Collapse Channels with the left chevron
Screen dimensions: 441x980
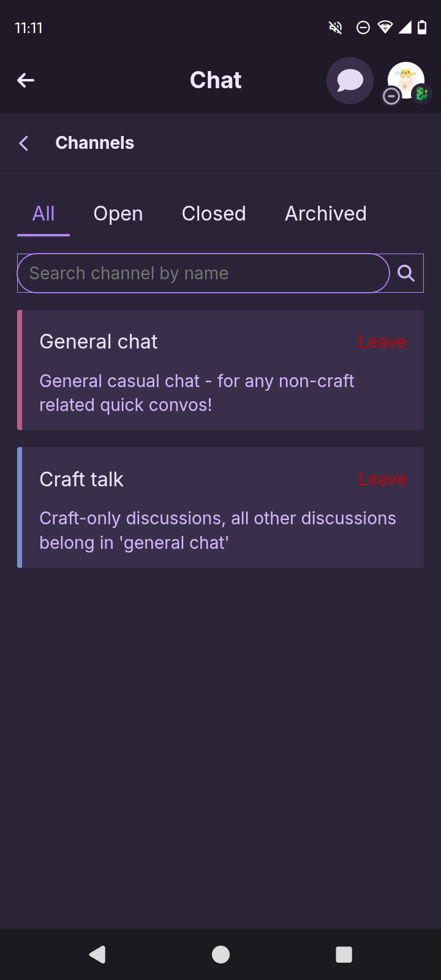24,143
